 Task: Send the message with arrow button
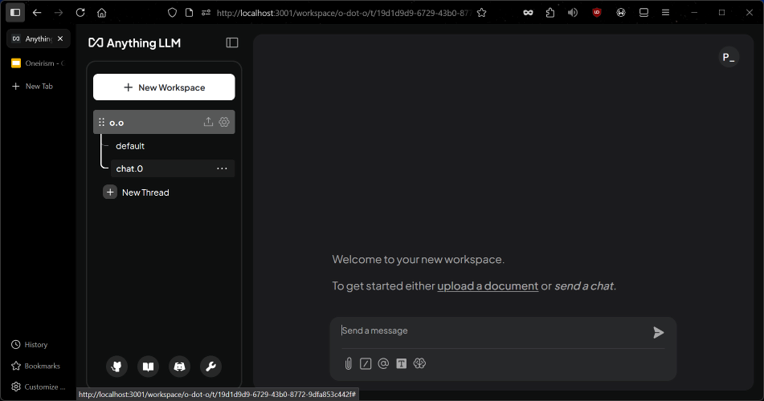(658, 332)
